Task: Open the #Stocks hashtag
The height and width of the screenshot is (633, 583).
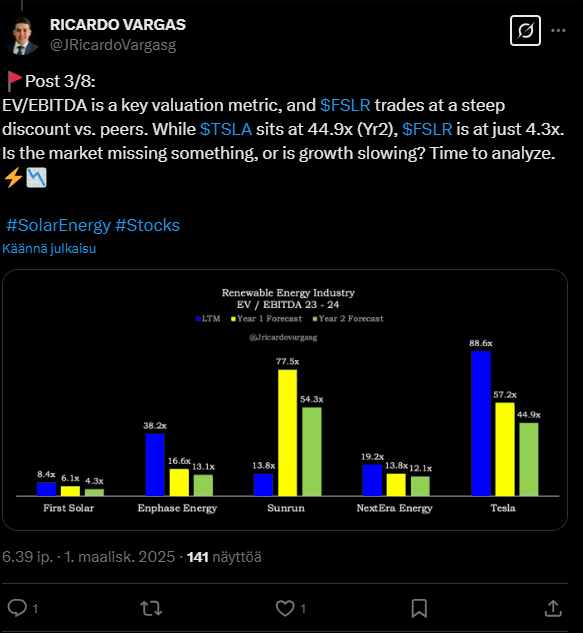Action: (147, 225)
